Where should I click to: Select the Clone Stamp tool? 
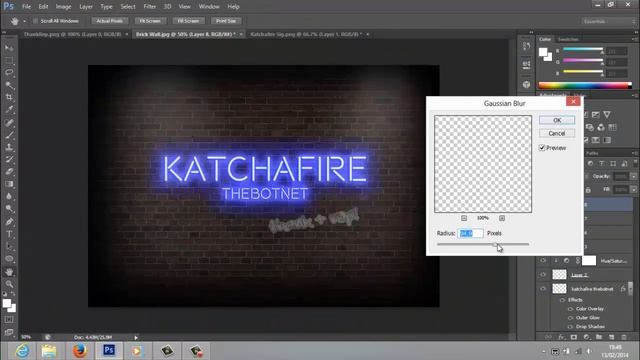pyautogui.click(x=9, y=147)
